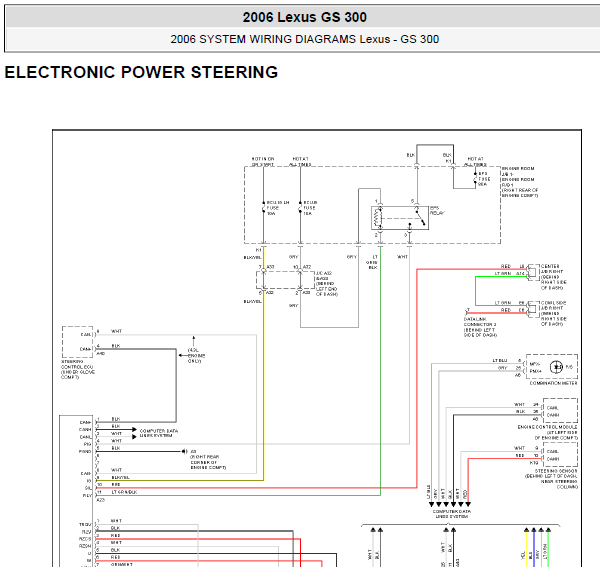Click the 'ECU-B FUSE 10A' label
This screenshot has height=567, width=600.
(x=310, y=208)
